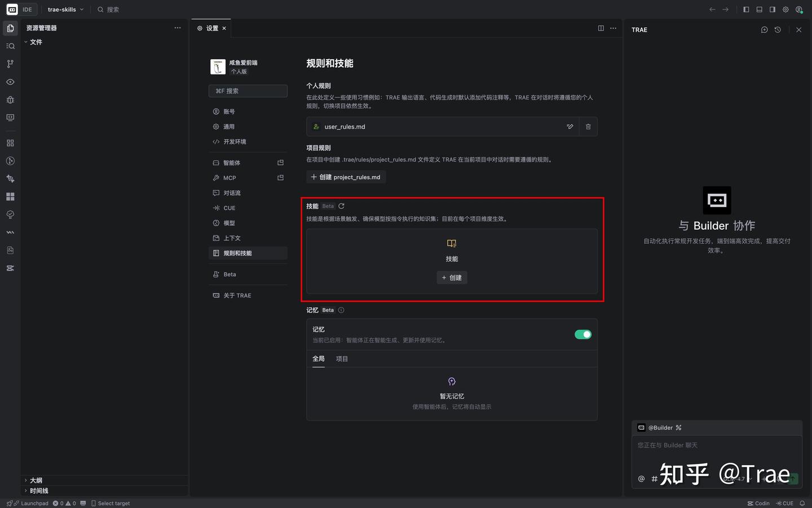Toggle the bottom panel visibility
The height and width of the screenshot is (508, 812).
point(760,10)
